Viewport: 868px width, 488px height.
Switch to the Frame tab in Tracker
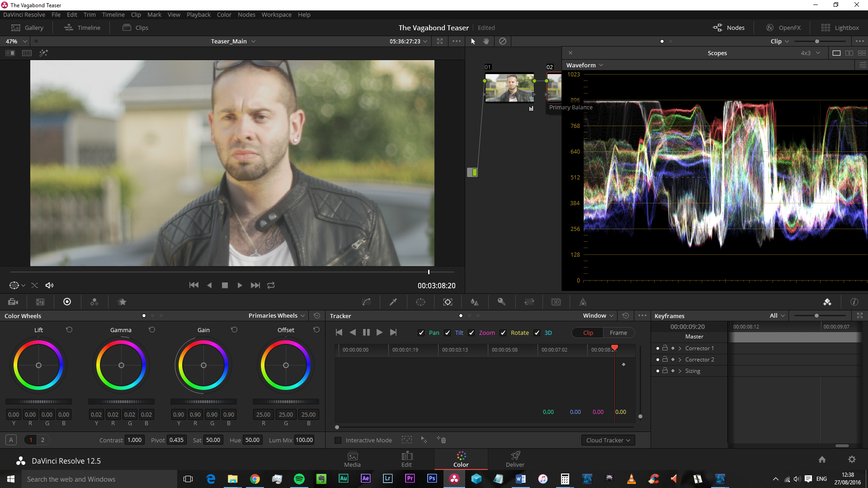(618, 333)
